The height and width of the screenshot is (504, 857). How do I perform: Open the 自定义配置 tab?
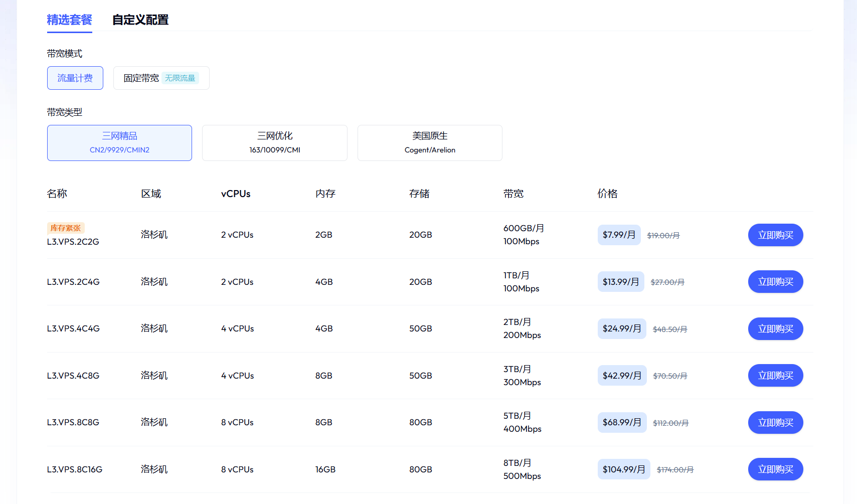click(x=140, y=20)
